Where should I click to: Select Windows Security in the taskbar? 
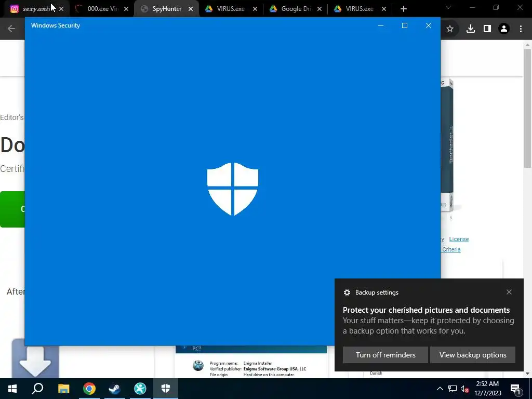click(166, 389)
